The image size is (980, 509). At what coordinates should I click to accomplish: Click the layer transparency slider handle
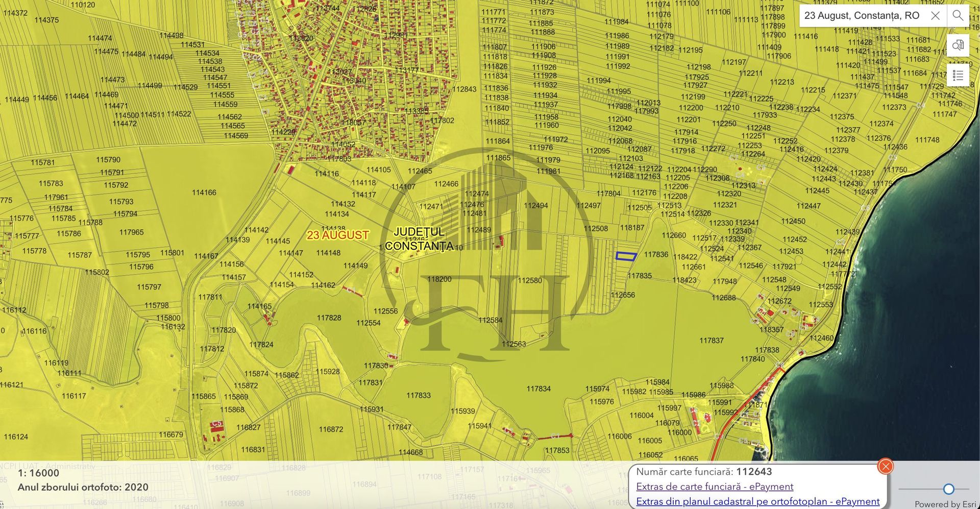click(x=948, y=489)
